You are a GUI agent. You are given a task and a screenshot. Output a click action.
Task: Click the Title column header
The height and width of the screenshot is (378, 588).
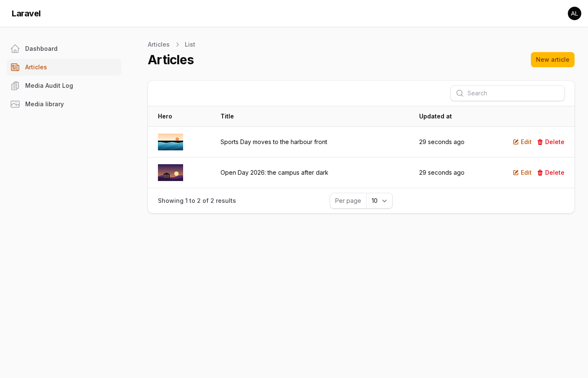click(227, 116)
